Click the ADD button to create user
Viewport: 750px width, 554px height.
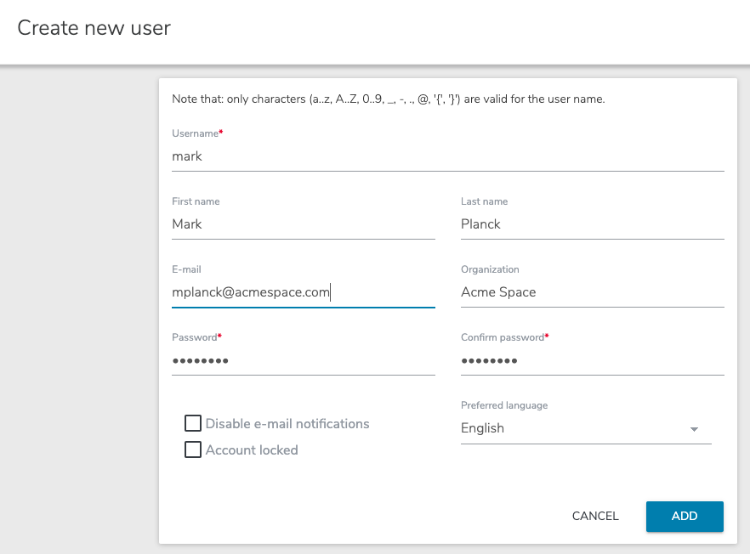684,516
